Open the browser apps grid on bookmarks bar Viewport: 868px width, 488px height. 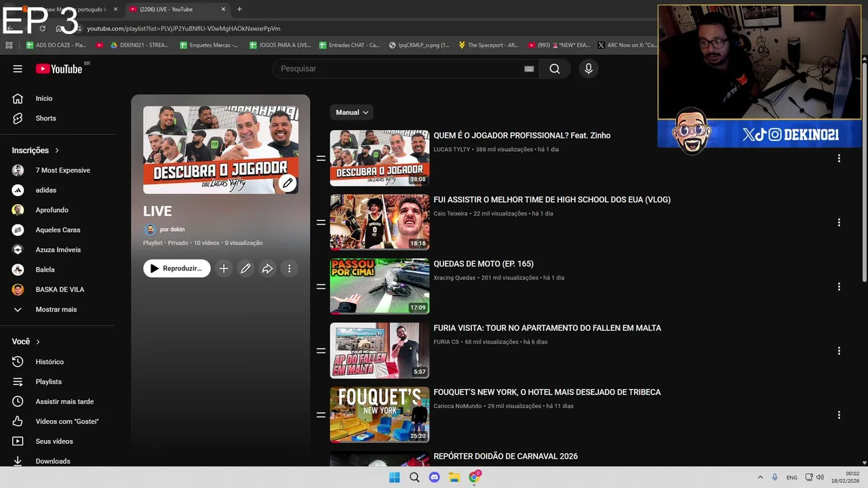[9, 45]
